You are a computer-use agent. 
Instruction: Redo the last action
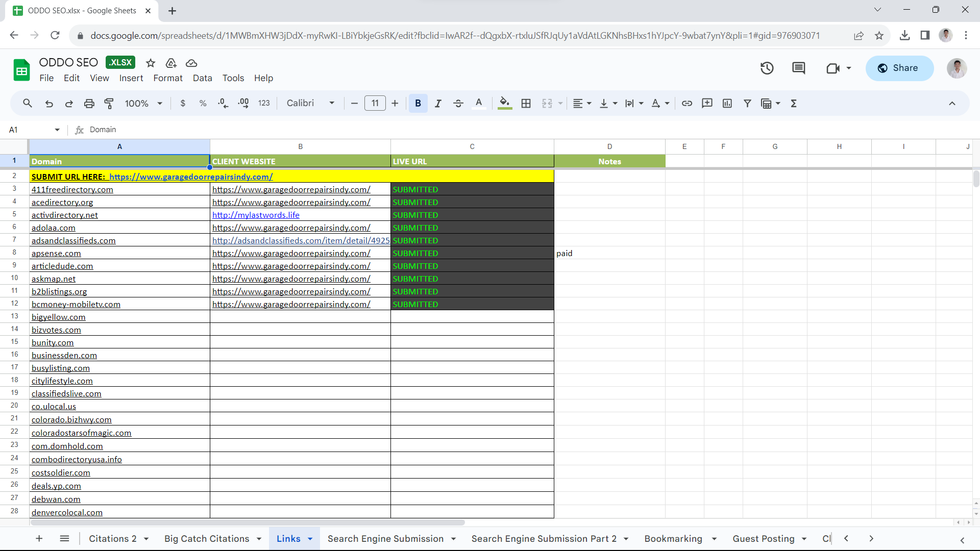coord(69,104)
